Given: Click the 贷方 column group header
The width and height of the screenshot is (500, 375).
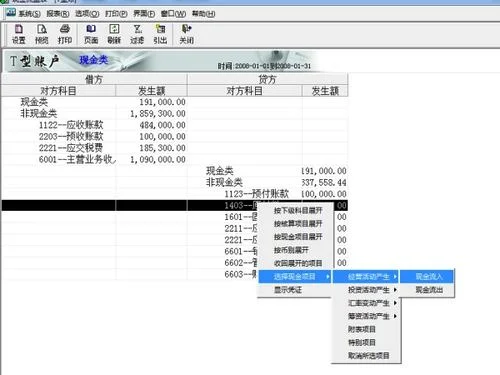Looking at the screenshot, I should 268,79.
